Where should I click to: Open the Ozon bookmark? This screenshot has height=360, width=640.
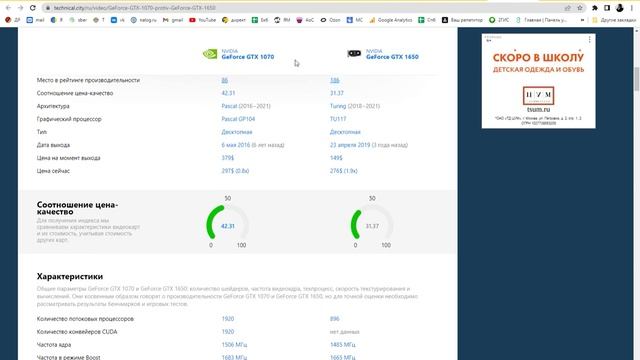pos(330,20)
